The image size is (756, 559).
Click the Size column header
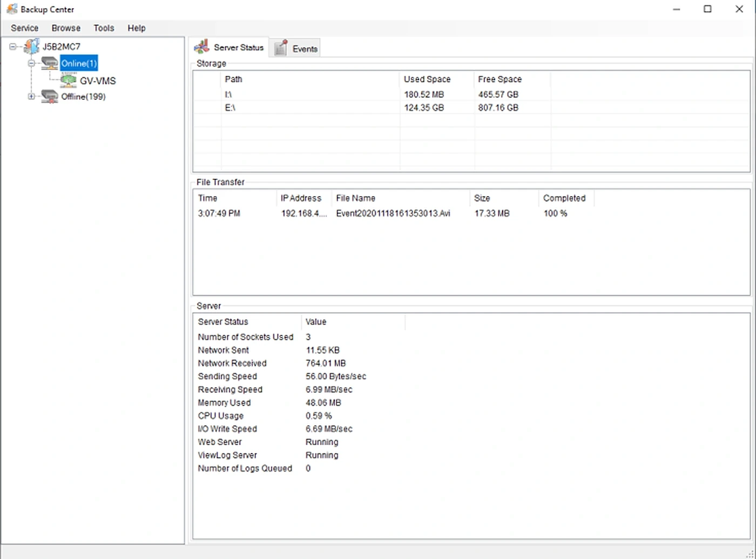point(504,198)
